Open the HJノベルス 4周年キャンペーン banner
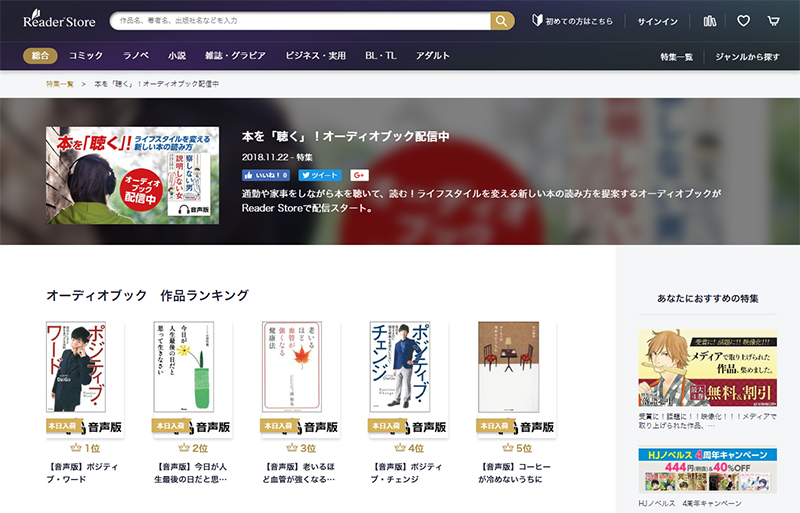The height and width of the screenshot is (513, 800). coord(708,470)
